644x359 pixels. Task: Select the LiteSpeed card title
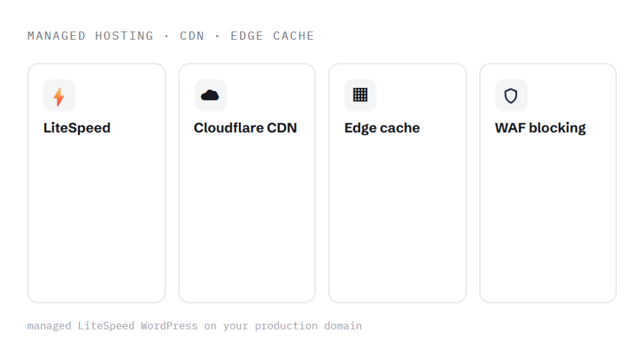coord(77,128)
